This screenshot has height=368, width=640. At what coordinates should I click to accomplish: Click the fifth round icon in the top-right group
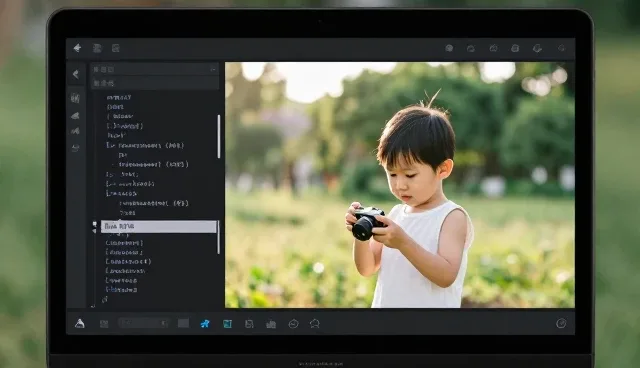(537, 48)
